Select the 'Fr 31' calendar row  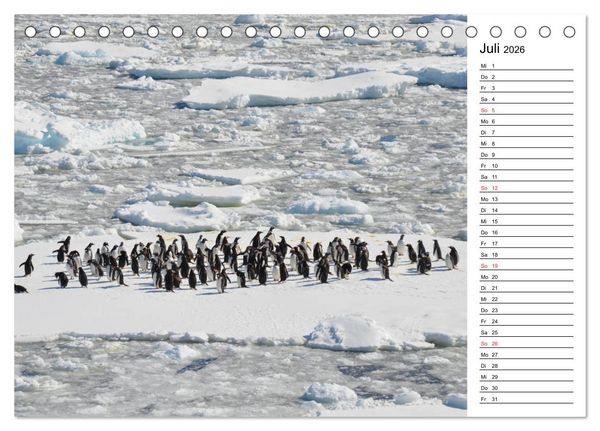(527, 399)
